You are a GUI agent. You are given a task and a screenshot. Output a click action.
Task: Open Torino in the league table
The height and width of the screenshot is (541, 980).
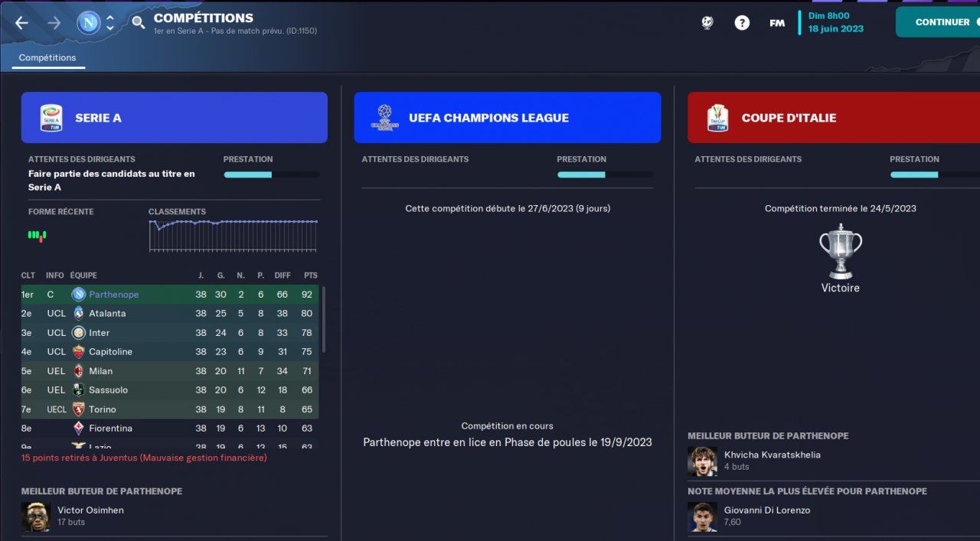tap(103, 409)
